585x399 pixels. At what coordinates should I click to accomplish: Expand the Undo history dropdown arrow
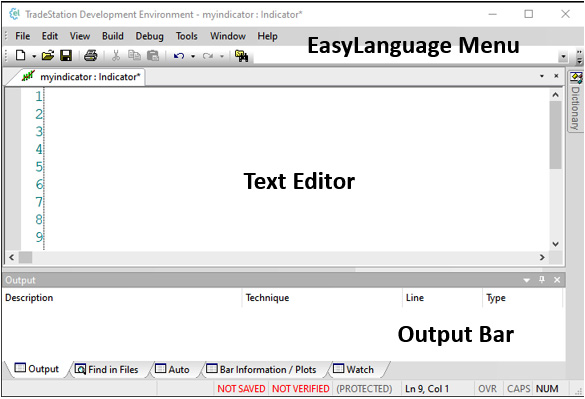(193, 56)
